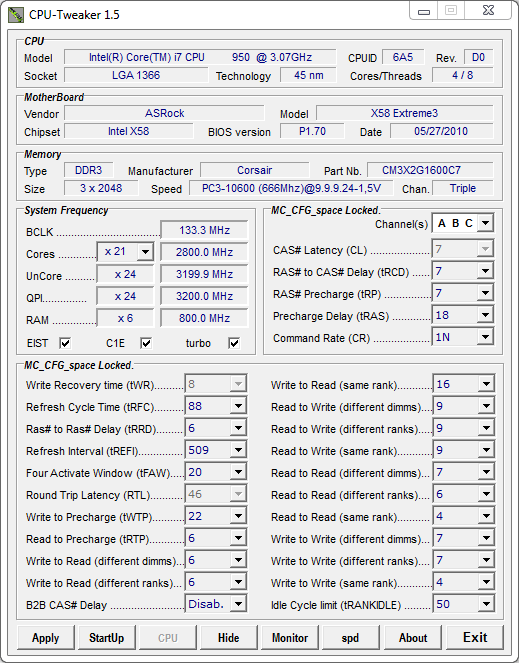This screenshot has width=519, height=663.
Task: Open Read to Write (different ranks) dropdown
Action: [x=486, y=428]
